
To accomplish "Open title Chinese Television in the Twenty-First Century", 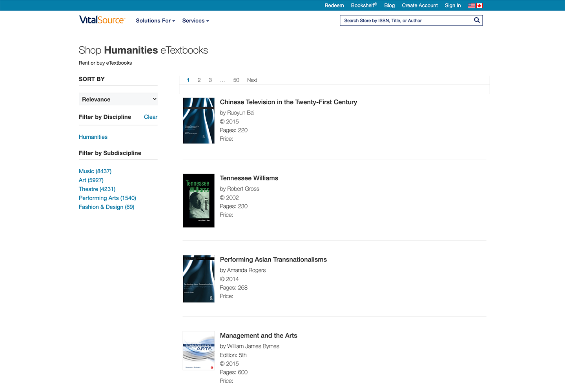I will (x=288, y=102).
